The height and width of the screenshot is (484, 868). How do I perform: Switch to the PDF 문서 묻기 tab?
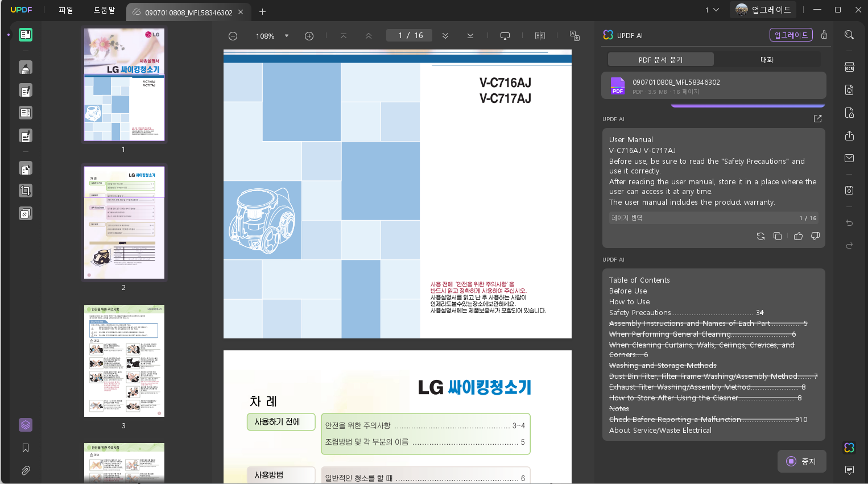click(x=660, y=60)
